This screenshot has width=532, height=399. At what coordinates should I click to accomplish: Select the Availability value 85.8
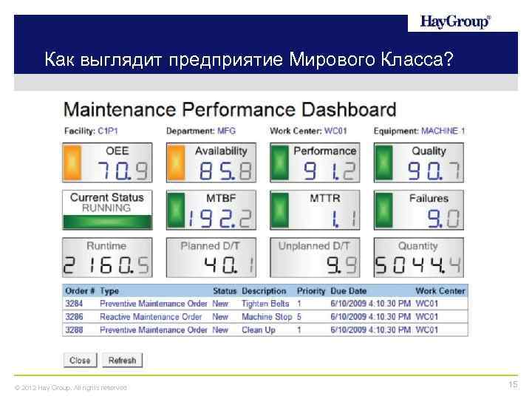coord(225,171)
